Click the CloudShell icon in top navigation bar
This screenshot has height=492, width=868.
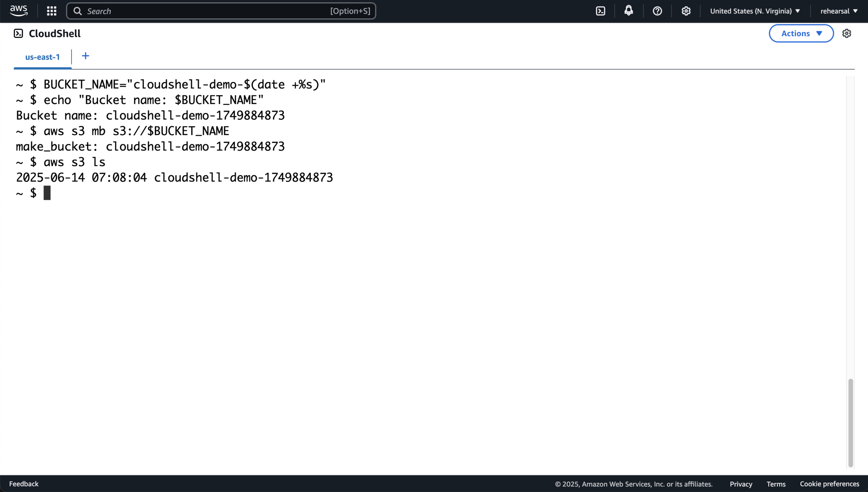601,11
